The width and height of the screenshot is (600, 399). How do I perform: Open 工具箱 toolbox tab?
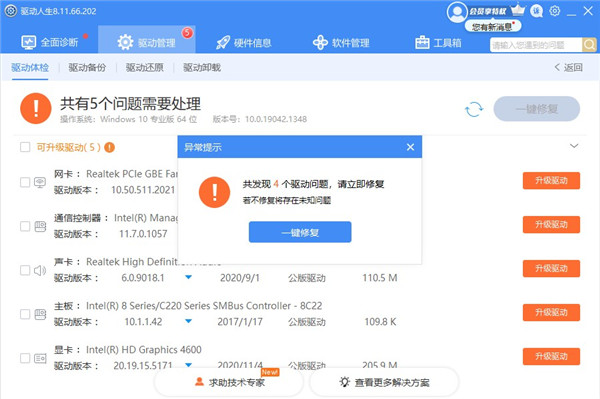coord(438,42)
